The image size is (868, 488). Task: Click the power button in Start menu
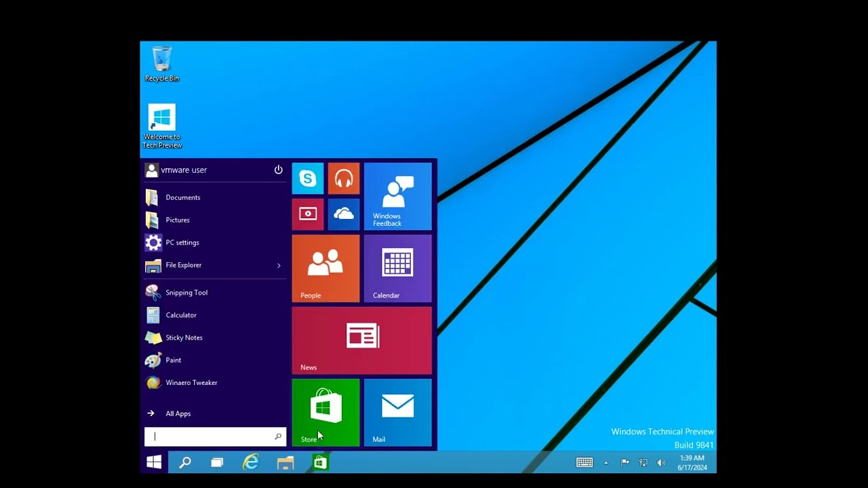click(x=278, y=169)
